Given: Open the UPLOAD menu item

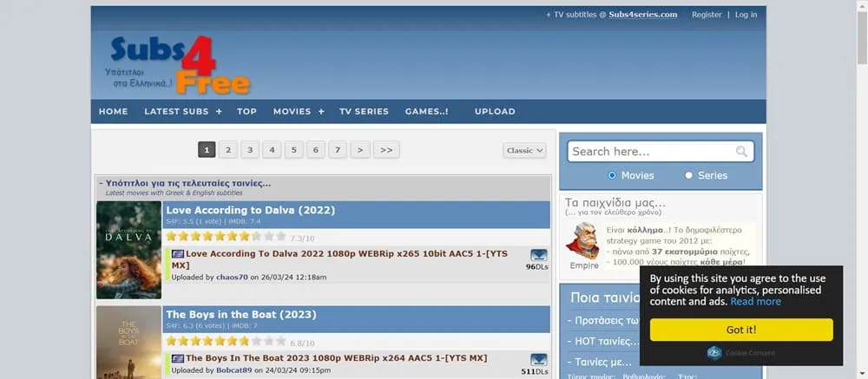Looking at the screenshot, I should (x=495, y=112).
